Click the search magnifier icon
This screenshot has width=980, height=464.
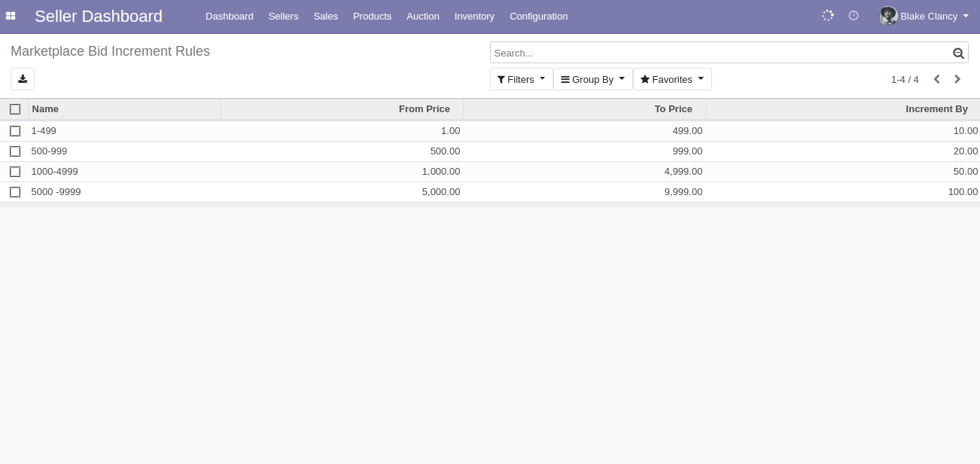tap(958, 53)
